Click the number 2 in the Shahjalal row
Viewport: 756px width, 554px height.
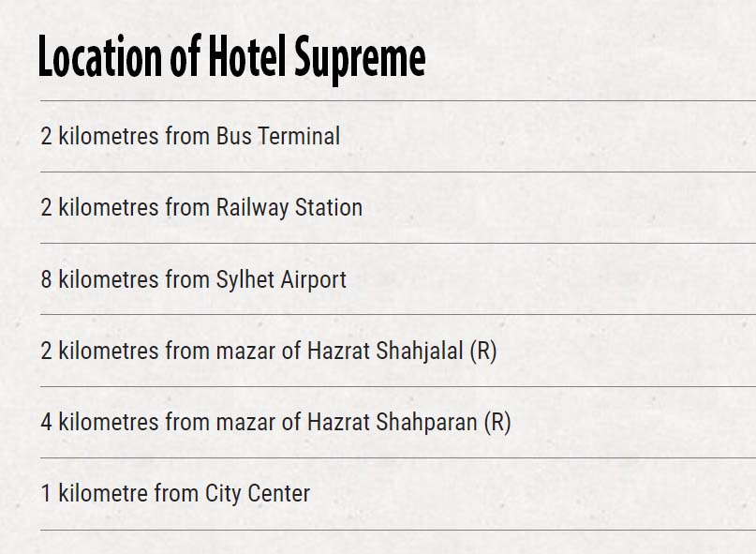coord(46,351)
